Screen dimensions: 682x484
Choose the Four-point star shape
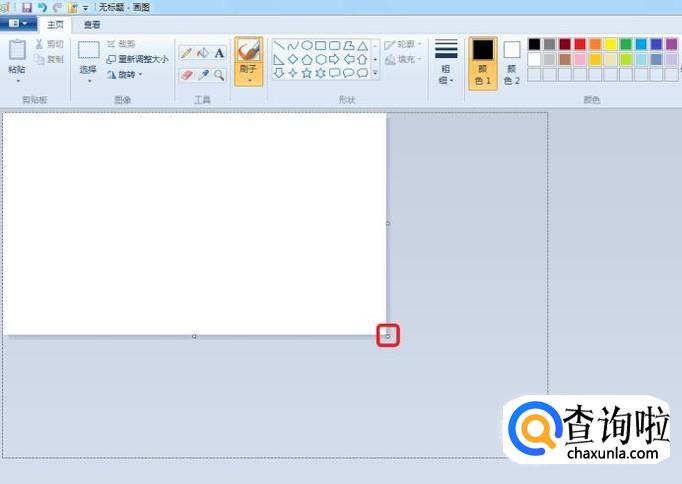[x=293, y=73]
